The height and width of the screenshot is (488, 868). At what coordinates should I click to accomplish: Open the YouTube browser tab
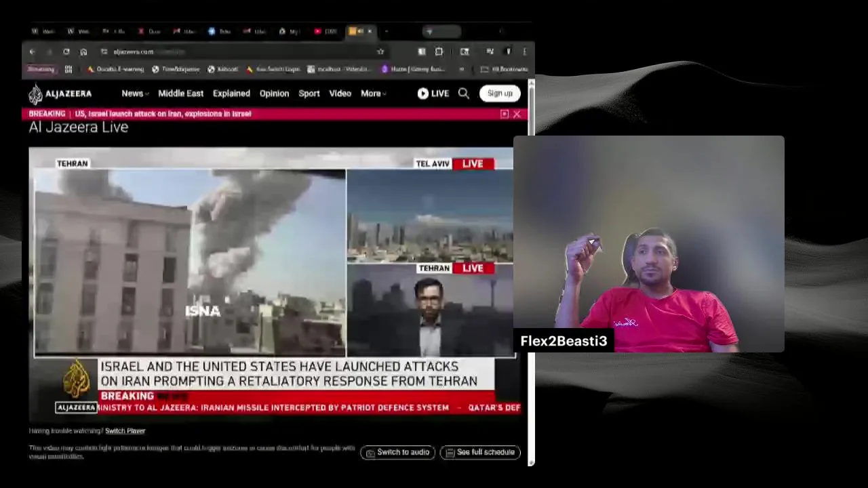coord(325,31)
